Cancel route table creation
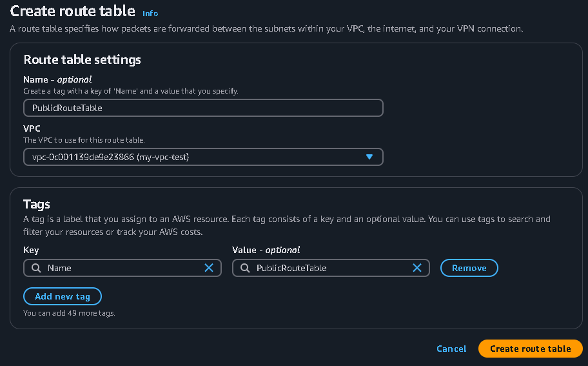 [451, 349]
